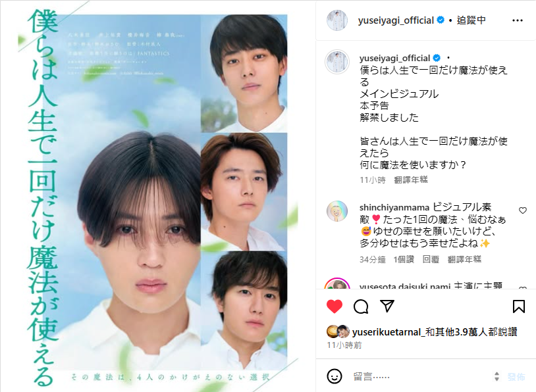Open shinchiyanmama's avatar
536x392 pixels.
coord(337,211)
